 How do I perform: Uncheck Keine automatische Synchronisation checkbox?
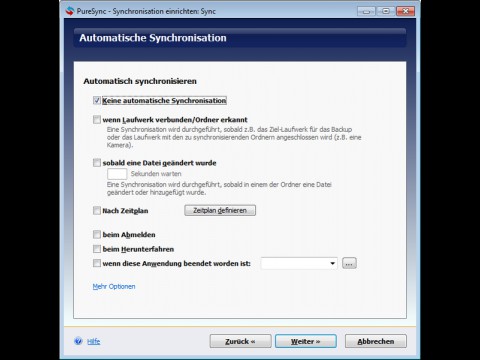[x=97, y=100]
